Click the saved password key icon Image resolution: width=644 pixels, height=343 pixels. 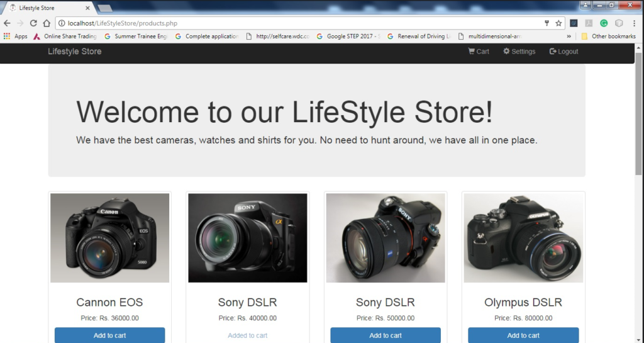(x=547, y=23)
